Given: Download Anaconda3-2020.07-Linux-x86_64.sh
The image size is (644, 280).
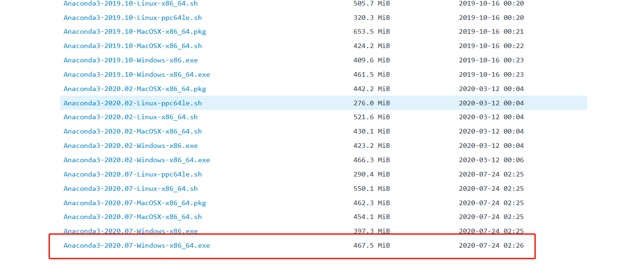Looking at the screenshot, I should tap(131, 189).
